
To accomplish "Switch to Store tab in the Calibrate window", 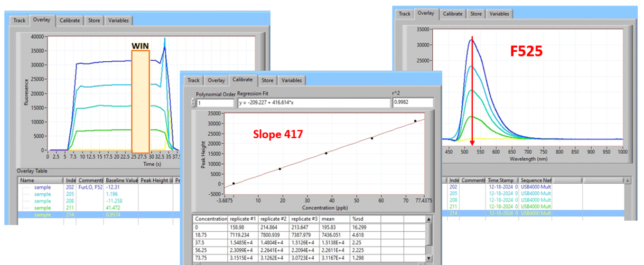I will tap(267, 80).
